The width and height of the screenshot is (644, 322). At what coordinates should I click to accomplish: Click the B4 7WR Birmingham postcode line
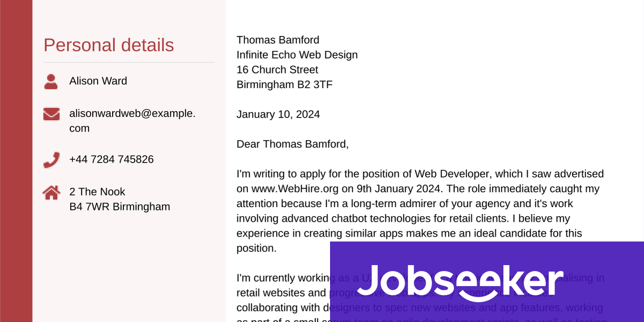tap(120, 207)
